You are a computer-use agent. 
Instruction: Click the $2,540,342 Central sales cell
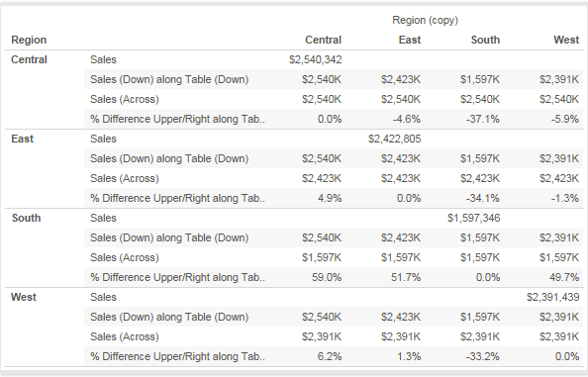(x=316, y=59)
